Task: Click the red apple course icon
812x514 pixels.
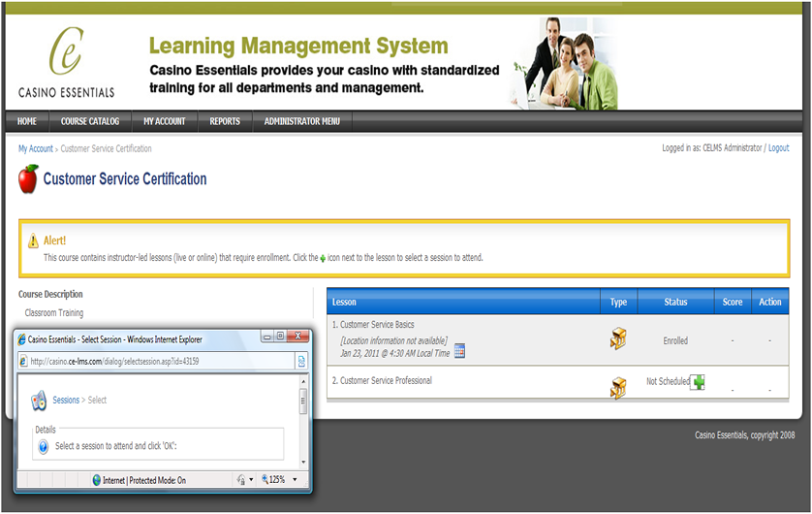Action: coord(28,179)
